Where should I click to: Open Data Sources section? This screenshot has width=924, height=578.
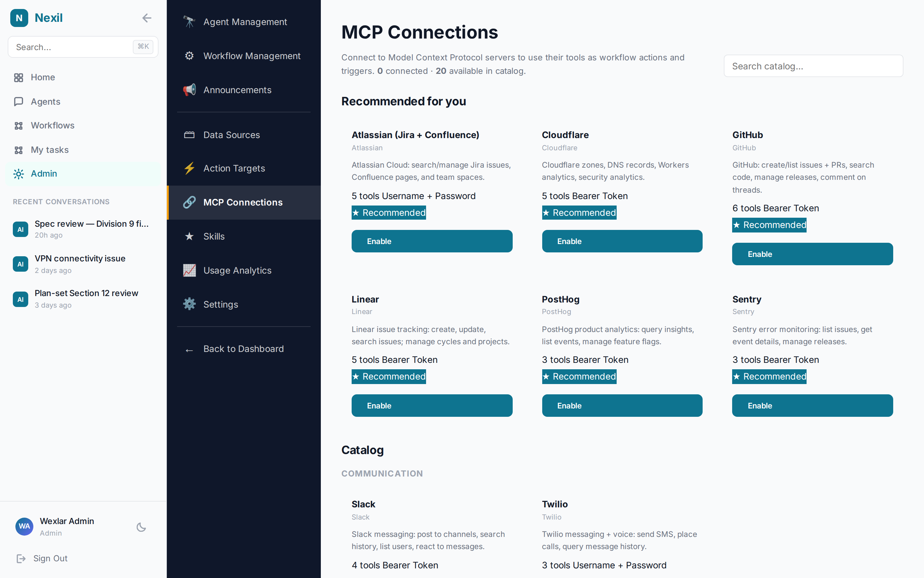(x=244, y=135)
